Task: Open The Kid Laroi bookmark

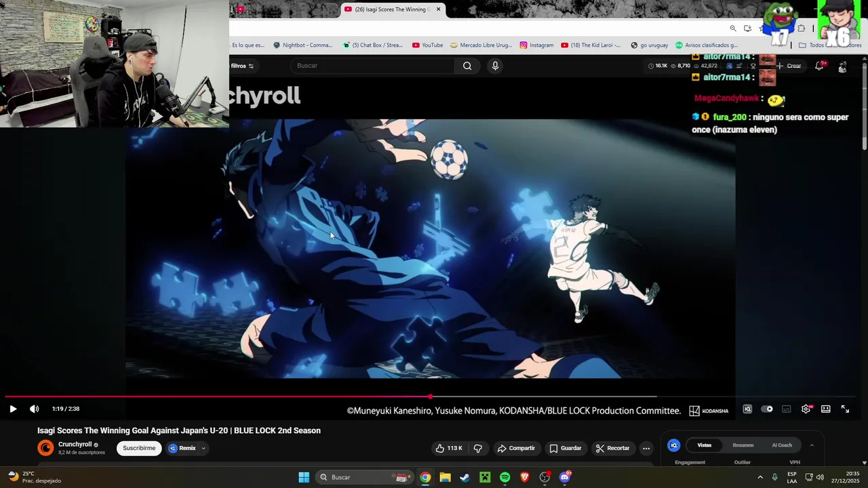Action: [x=590, y=45]
